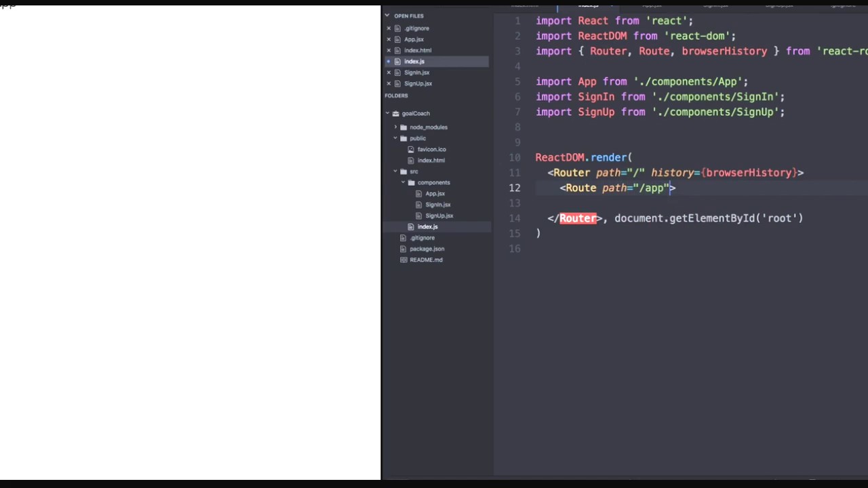Image resolution: width=868 pixels, height=488 pixels.
Task: Switch to SignUp.jsx in open files
Action: (x=418, y=83)
